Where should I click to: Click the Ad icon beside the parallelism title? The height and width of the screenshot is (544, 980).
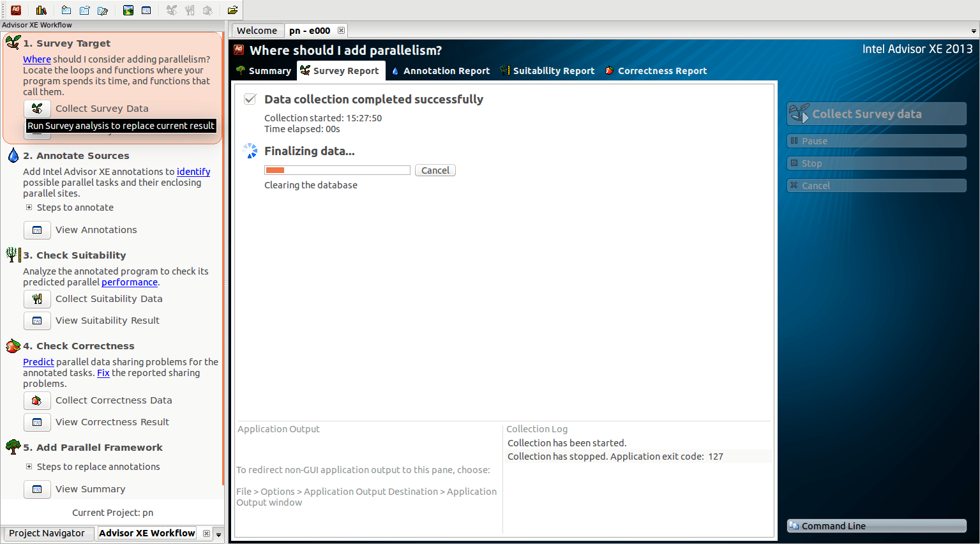click(239, 50)
